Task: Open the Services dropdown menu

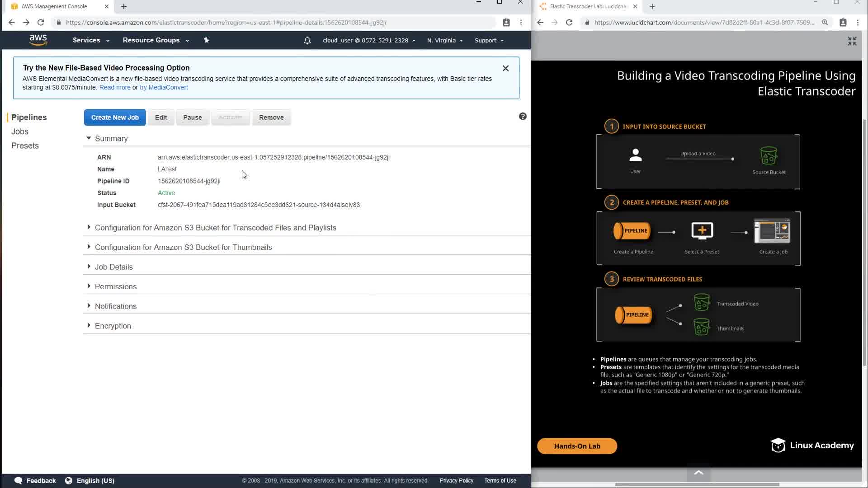Action: (x=91, y=40)
